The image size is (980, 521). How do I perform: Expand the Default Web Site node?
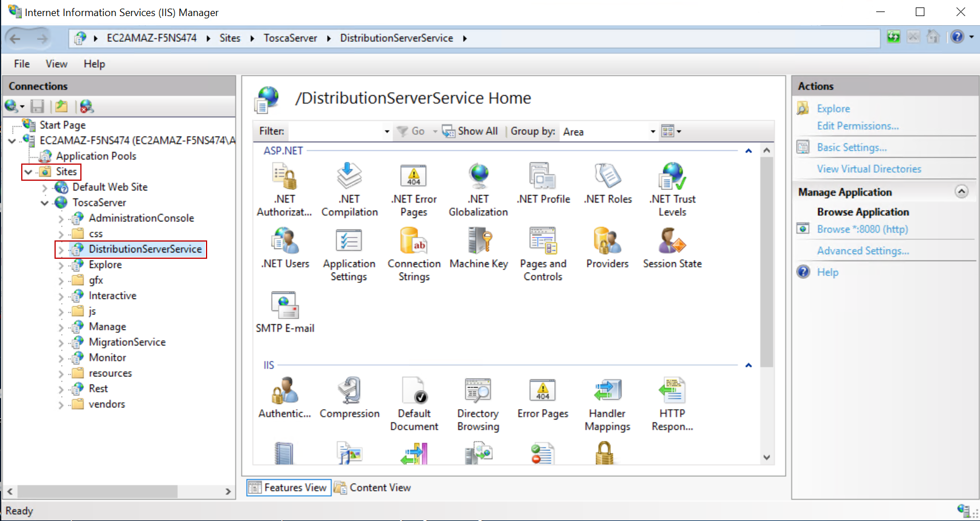pos(45,187)
